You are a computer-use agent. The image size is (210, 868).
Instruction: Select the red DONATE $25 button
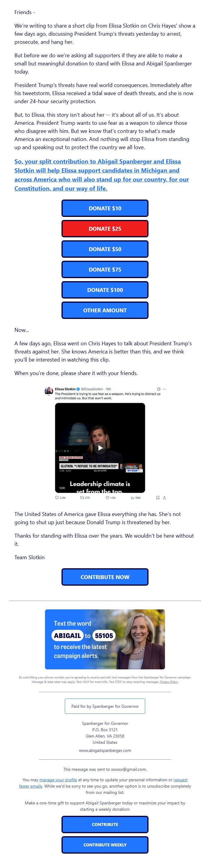click(x=105, y=228)
